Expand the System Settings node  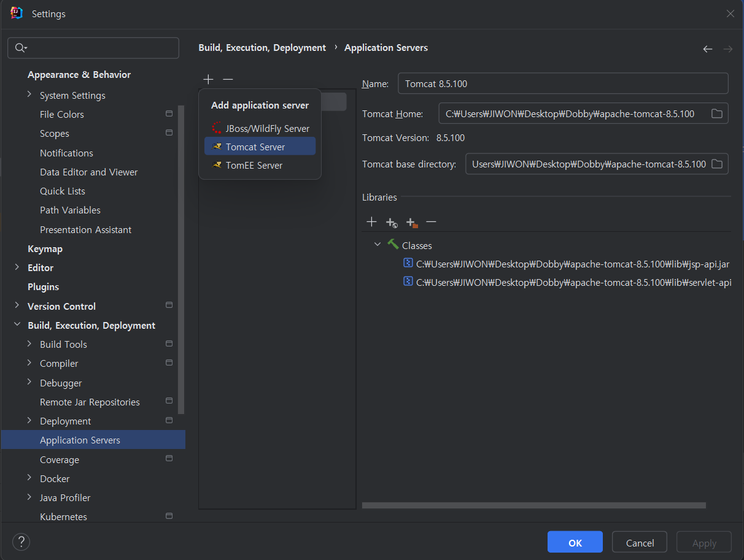(29, 94)
